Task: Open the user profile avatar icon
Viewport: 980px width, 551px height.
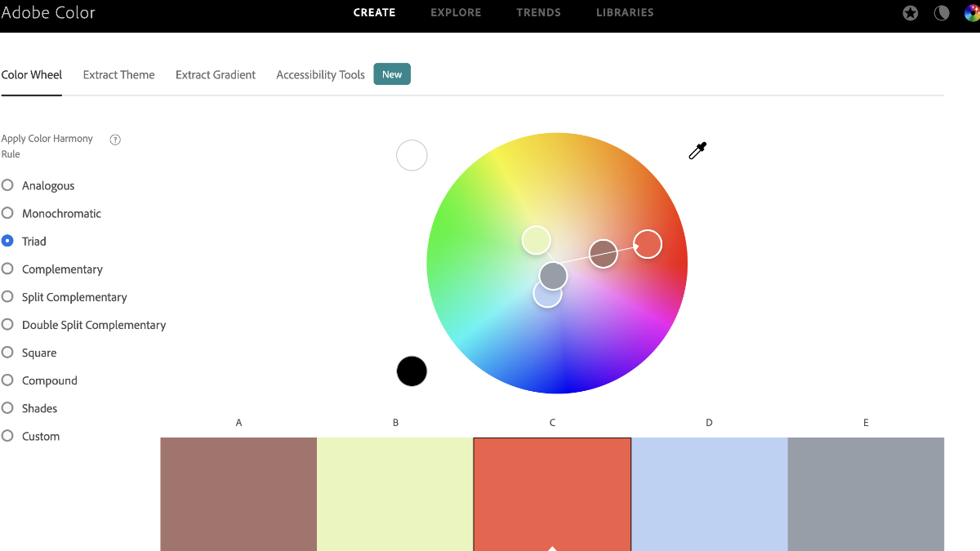Action: [973, 13]
